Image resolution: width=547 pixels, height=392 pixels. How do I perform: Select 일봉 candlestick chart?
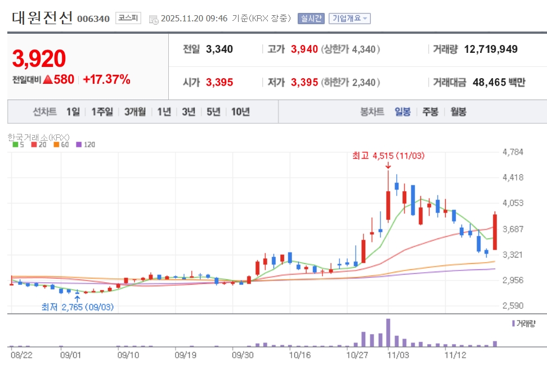point(402,112)
